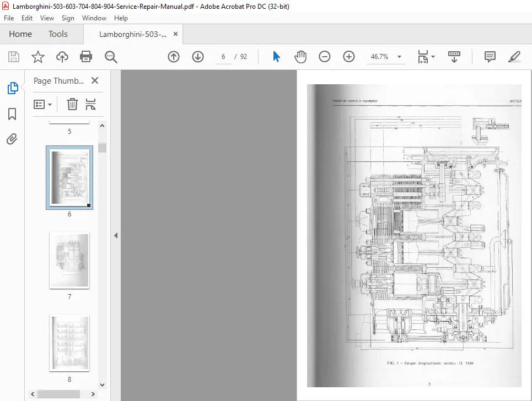This screenshot has width=532, height=401.
Task: Switch to the Home tab
Action: coord(20,34)
